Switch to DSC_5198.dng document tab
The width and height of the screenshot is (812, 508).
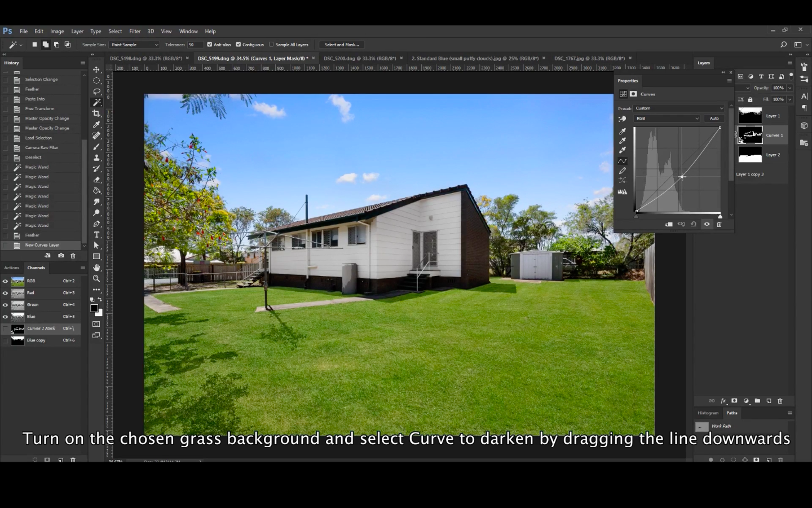[146, 58]
